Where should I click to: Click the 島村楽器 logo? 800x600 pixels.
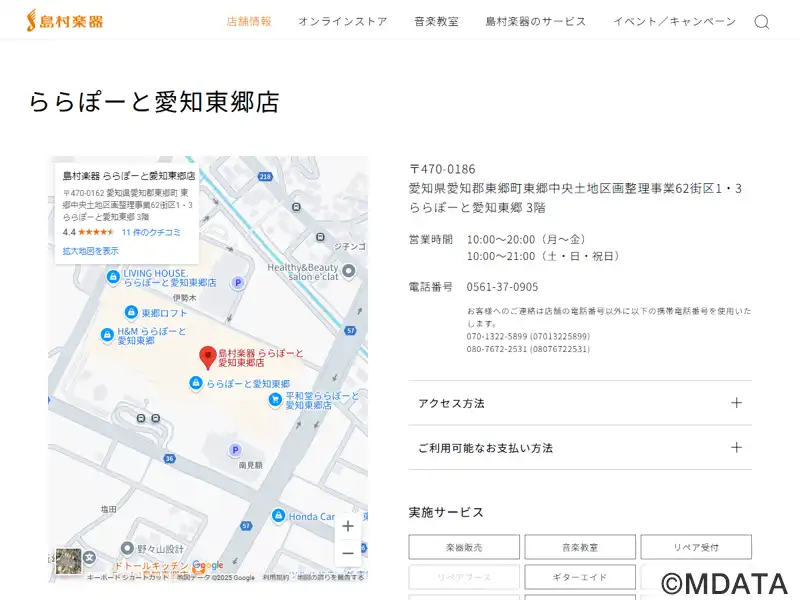(65, 21)
